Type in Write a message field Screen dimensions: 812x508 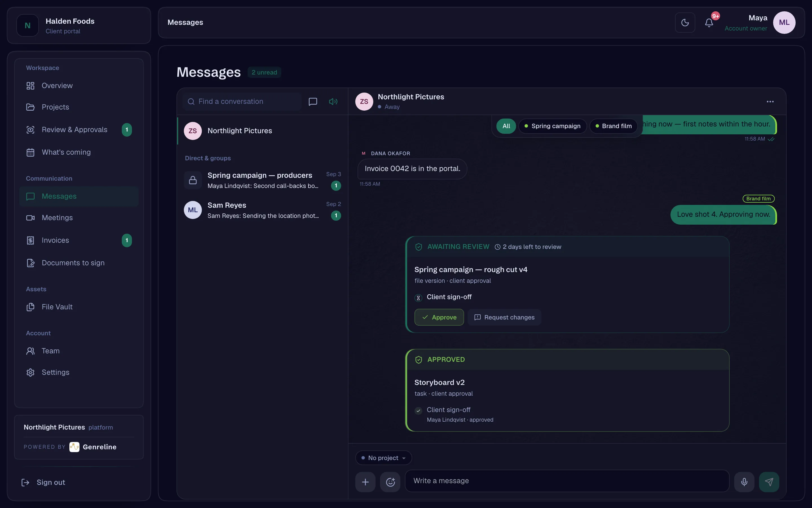pos(567,481)
